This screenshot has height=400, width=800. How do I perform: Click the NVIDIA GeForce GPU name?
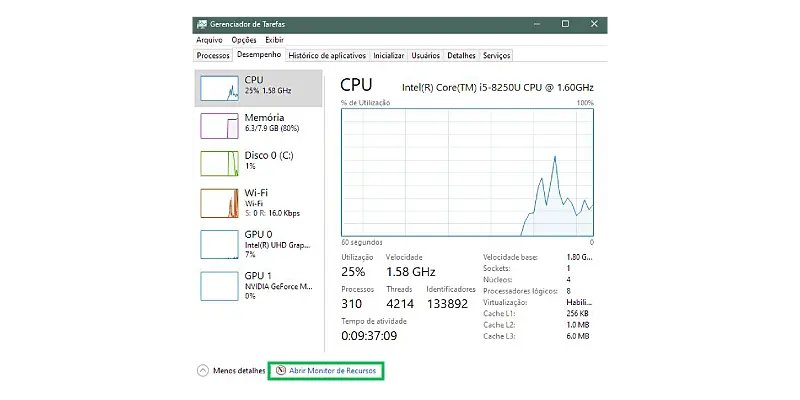point(279,287)
